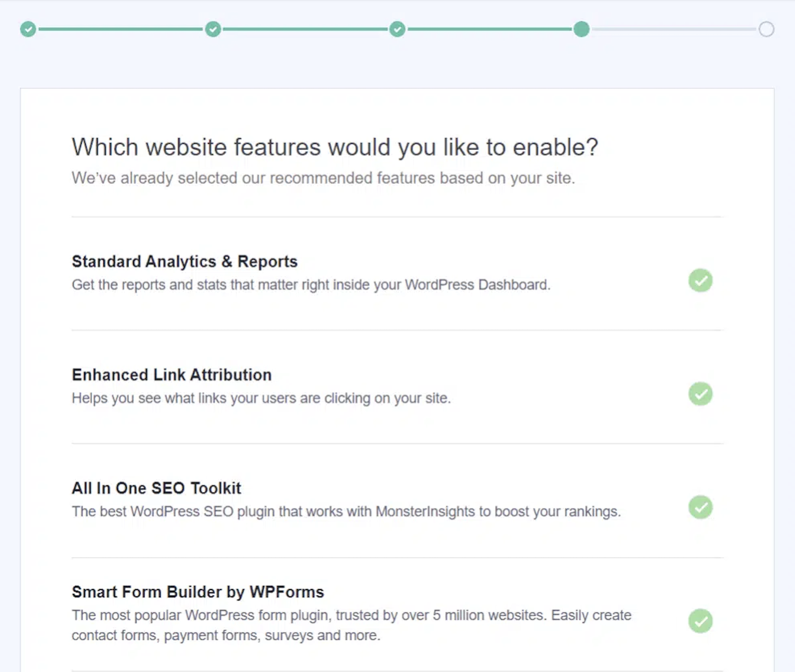Click the green check beside Standard Analytics & Reports
This screenshot has height=672, width=795.
point(700,281)
